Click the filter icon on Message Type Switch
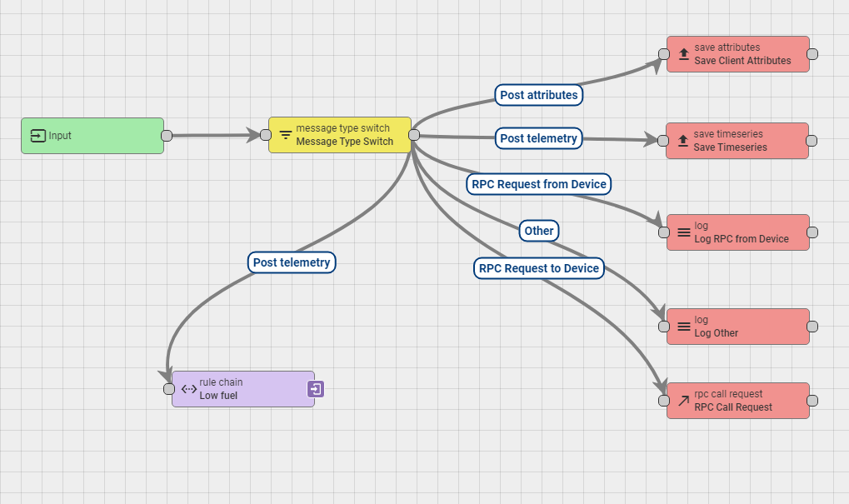 point(286,135)
